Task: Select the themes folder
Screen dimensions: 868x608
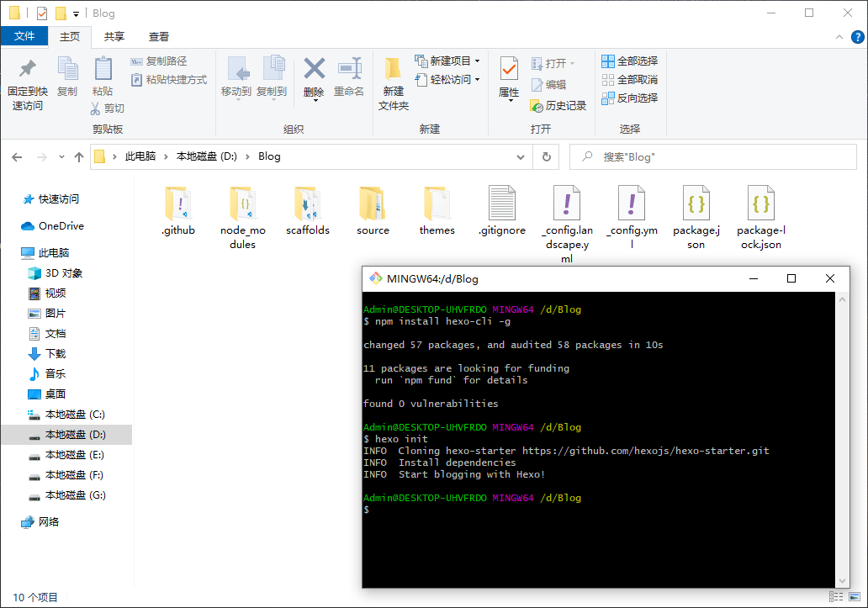Action: (437, 211)
